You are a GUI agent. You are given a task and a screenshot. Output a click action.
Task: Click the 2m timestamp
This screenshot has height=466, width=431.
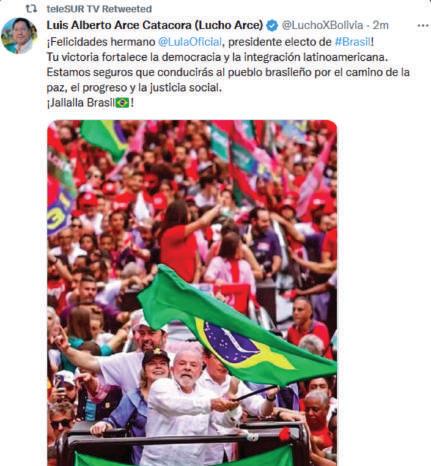(380, 25)
